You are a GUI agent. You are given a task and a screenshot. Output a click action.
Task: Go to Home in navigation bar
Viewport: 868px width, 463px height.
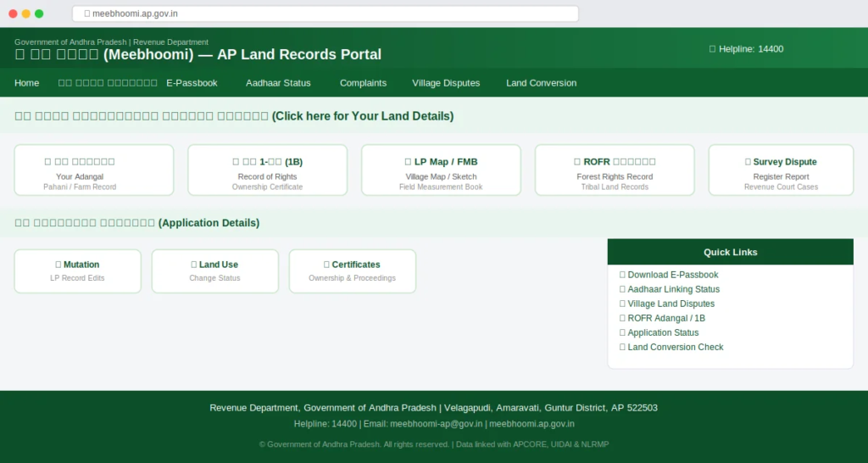point(27,83)
